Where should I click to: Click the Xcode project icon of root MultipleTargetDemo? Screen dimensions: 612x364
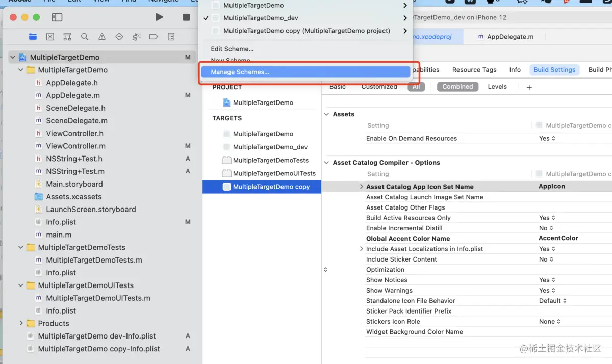point(22,57)
